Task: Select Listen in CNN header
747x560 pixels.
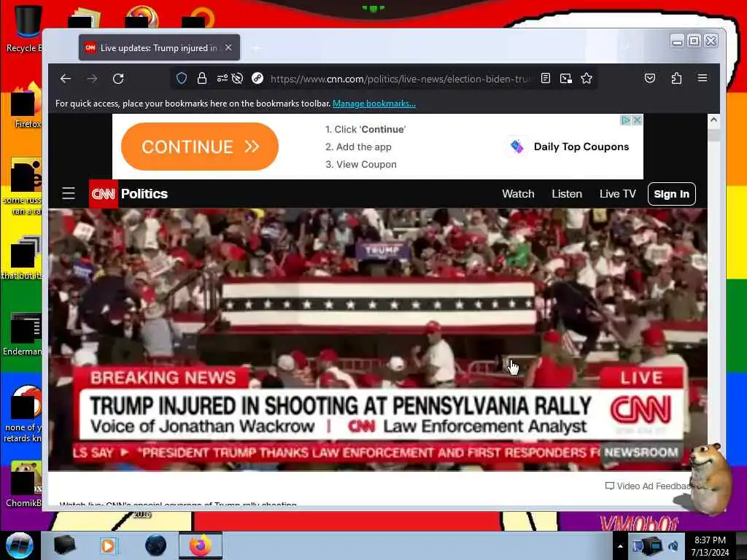Action: [x=567, y=194]
